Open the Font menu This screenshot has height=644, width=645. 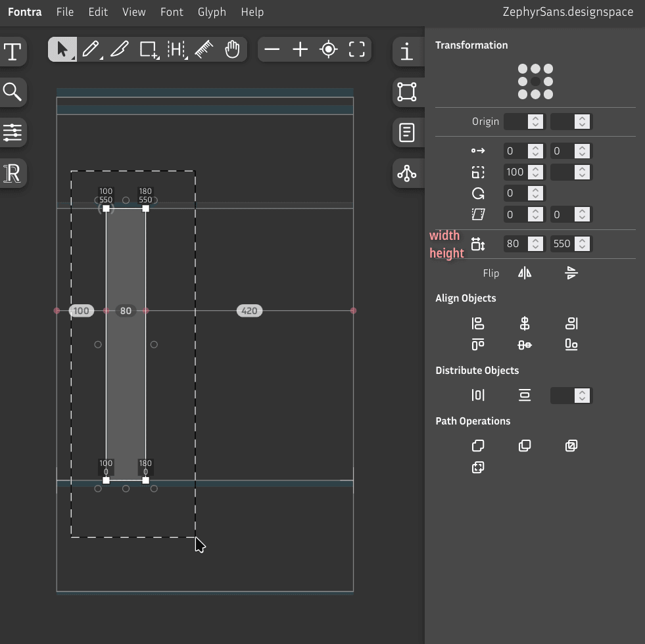pos(172,11)
